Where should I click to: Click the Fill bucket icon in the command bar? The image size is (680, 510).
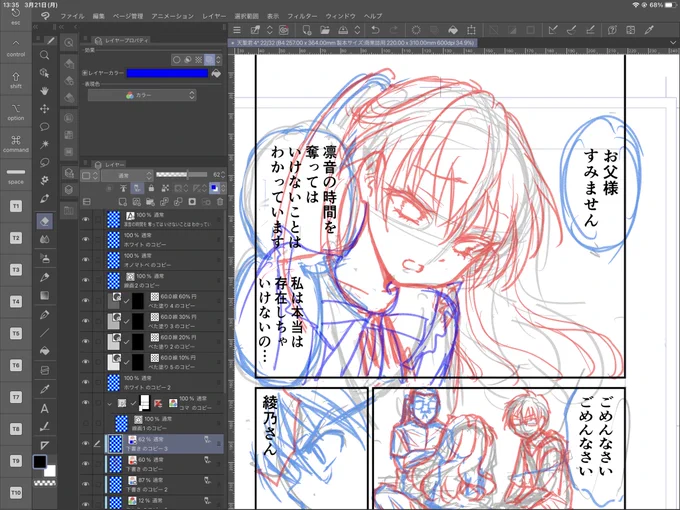click(453, 30)
